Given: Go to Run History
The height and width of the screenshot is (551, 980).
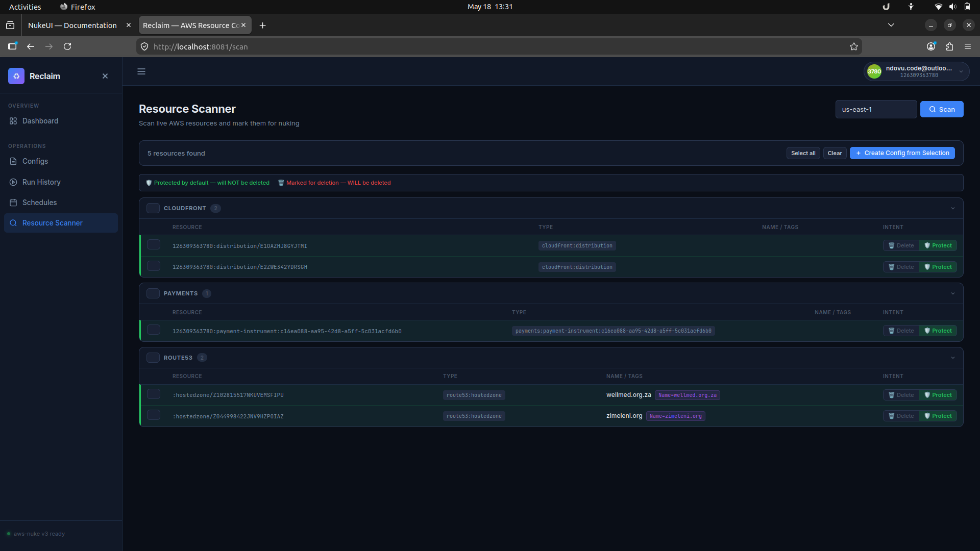Looking at the screenshot, I should pos(61,182).
